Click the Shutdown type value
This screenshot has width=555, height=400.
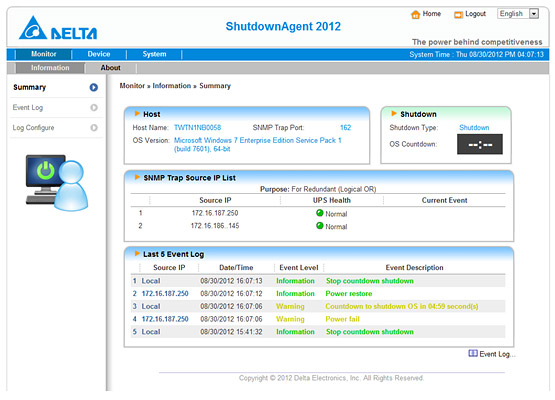pyautogui.click(x=474, y=128)
